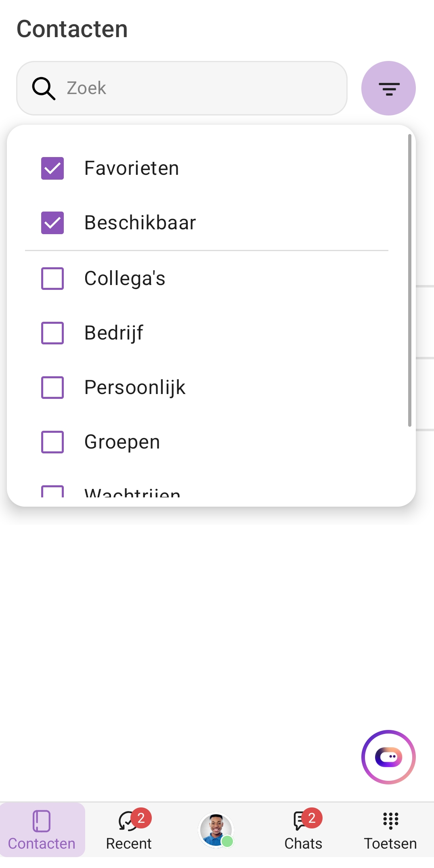Open the AI assistant floating button
The height and width of the screenshot is (868, 434).
coord(388,757)
